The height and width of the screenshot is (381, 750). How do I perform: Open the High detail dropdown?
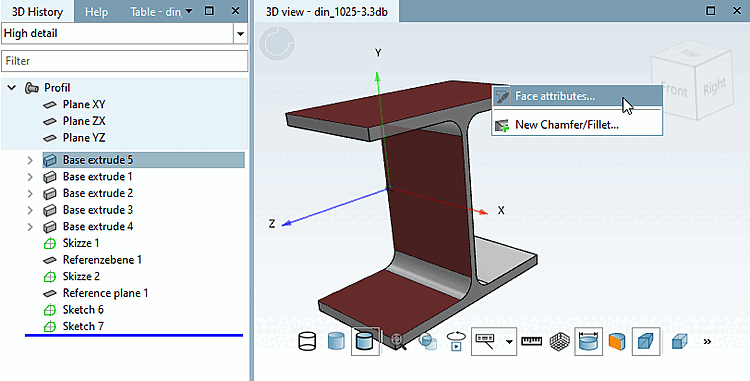(240, 34)
